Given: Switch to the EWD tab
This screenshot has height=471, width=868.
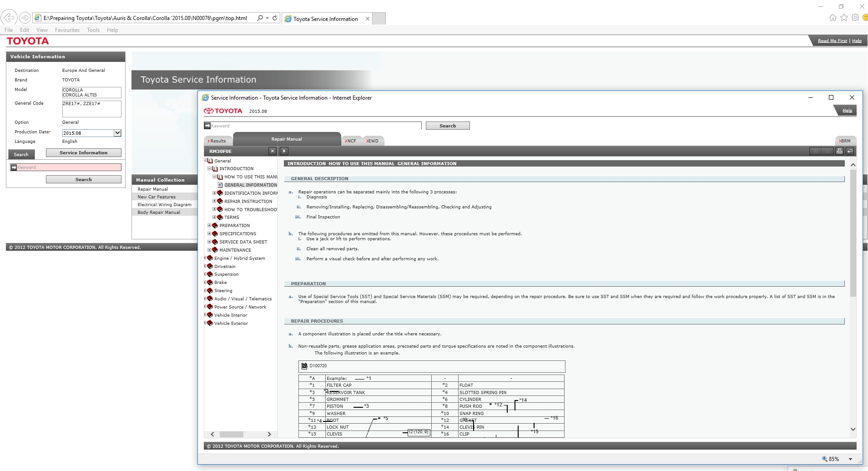Looking at the screenshot, I should 373,141.
